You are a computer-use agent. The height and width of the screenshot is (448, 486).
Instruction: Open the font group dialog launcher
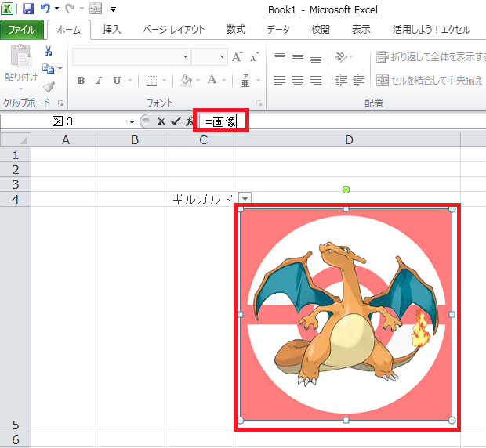[x=259, y=103]
